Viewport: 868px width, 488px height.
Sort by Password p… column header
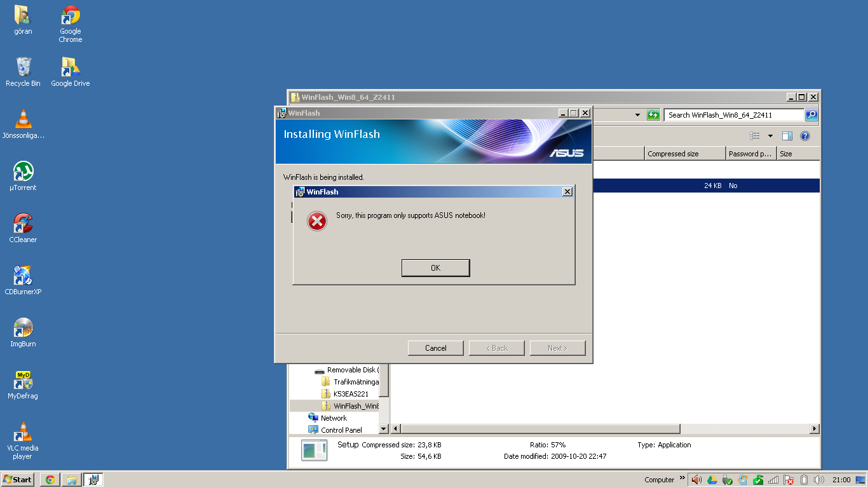pyautogui.click(x=751, y=154)
